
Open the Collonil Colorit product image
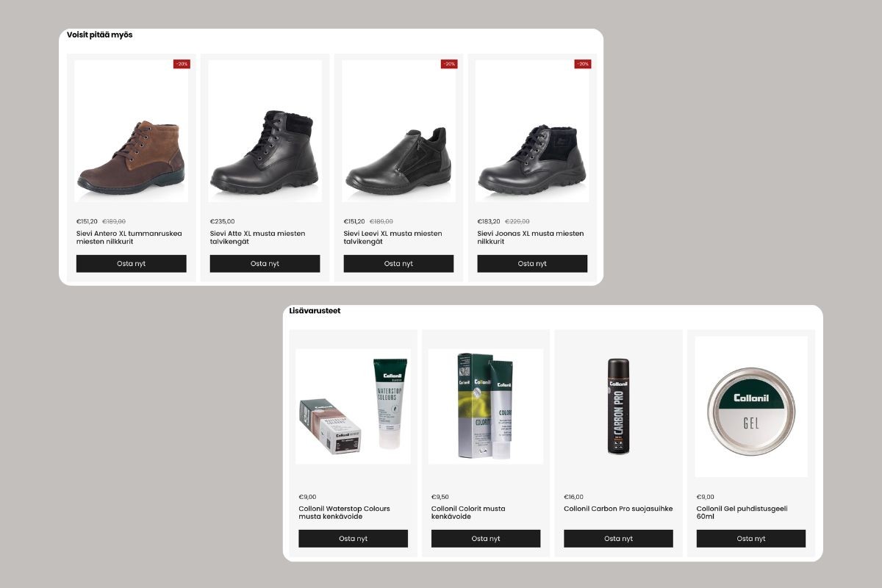coord(486,406)
